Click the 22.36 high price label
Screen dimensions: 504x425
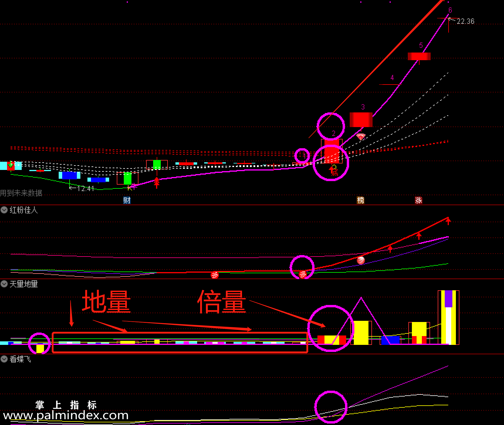coord(465,21)
